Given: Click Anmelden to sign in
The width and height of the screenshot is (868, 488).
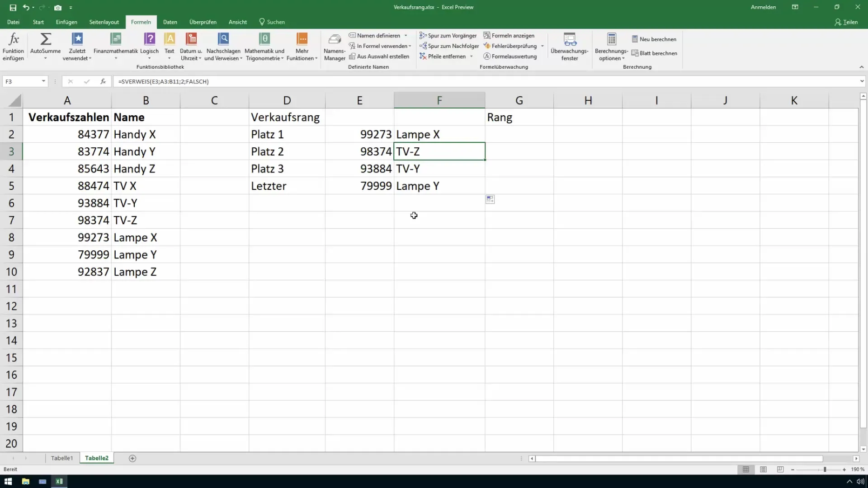Looking at the screenshot, I should pos(763,7).
